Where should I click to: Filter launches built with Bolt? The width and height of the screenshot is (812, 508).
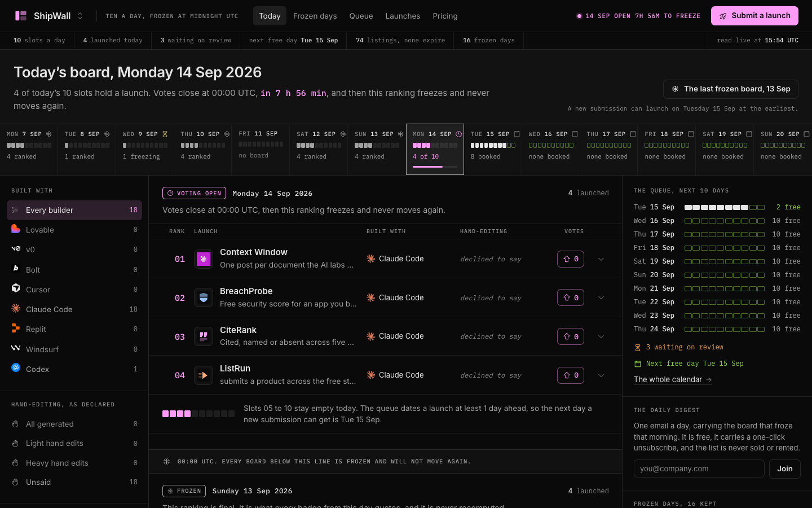[74, 270]
